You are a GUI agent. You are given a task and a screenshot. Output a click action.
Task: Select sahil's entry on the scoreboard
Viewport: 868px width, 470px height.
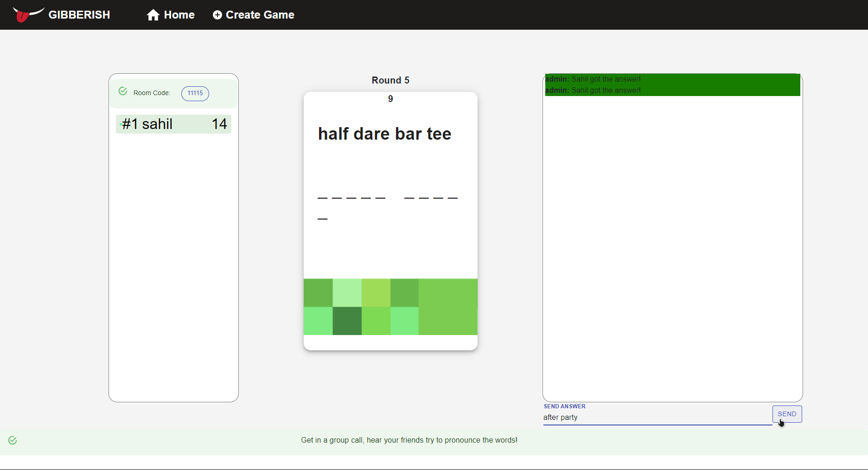173,124
